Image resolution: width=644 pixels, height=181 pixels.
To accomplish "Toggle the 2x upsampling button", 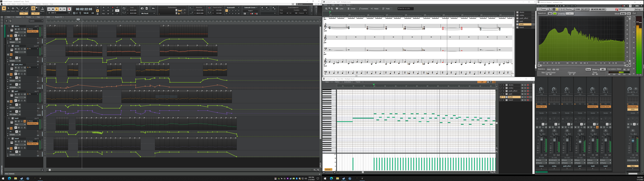I will [x=112, y=13].
